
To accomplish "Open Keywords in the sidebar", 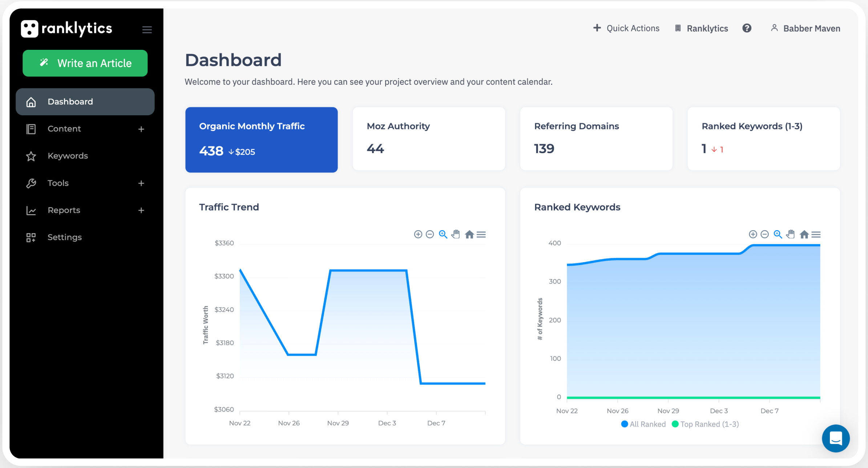I will click(x=68, y=156).
